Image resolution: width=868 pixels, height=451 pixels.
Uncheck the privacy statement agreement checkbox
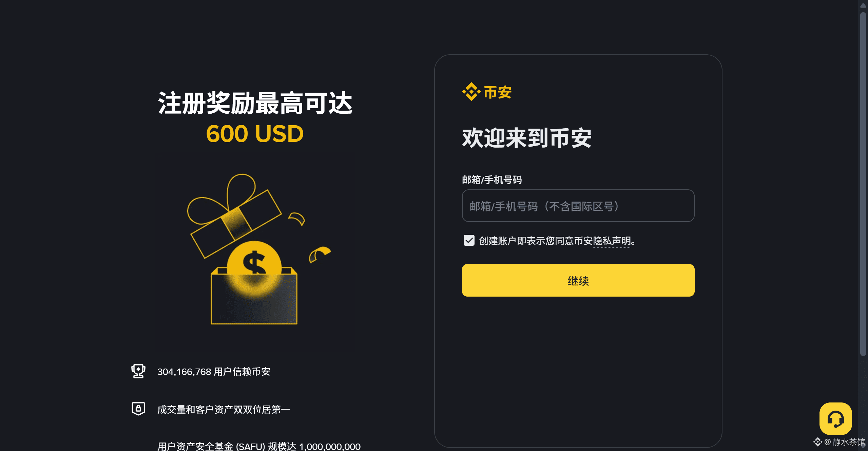click(x=469, y=240)
